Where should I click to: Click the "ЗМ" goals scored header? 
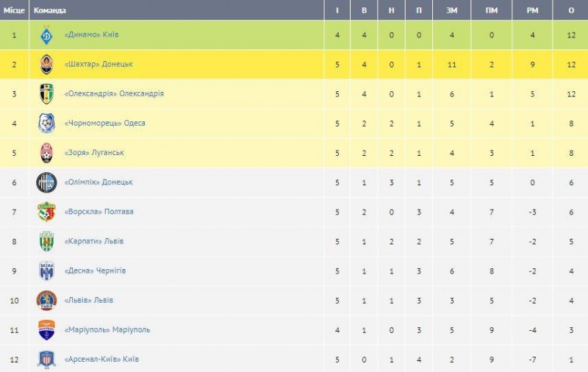pyautogui.click(x=451, y=10)
